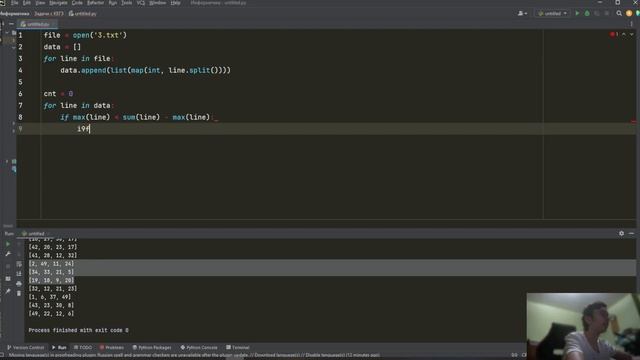The image size is (640, 360).
Task: Open the Window menu
Action: coord(158,3)
